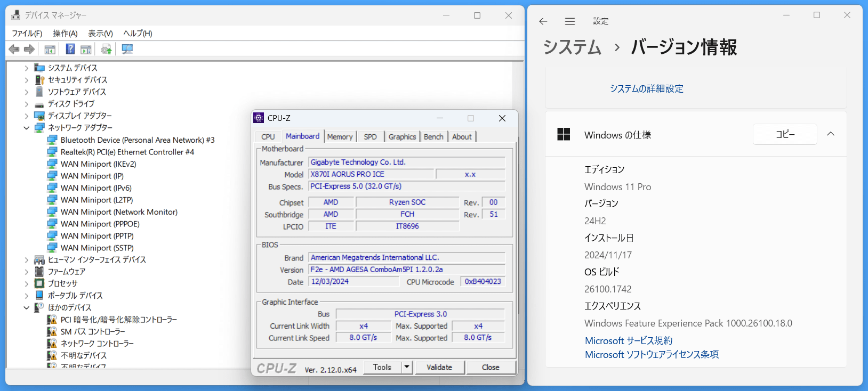Select Bluetooth Device (Personal Area Network) #3
Image resolution: width=868 pixels, height=391 pixels.
tap(138, 140)
